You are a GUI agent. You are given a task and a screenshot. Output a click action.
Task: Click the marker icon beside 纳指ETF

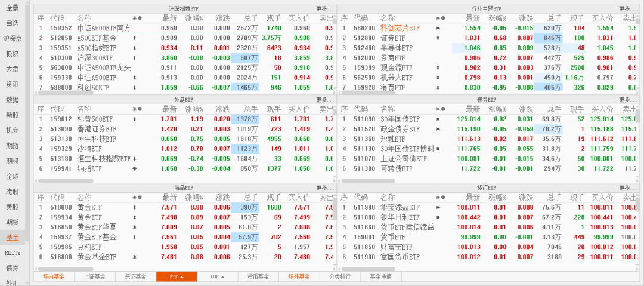click(x=135, y=168)
